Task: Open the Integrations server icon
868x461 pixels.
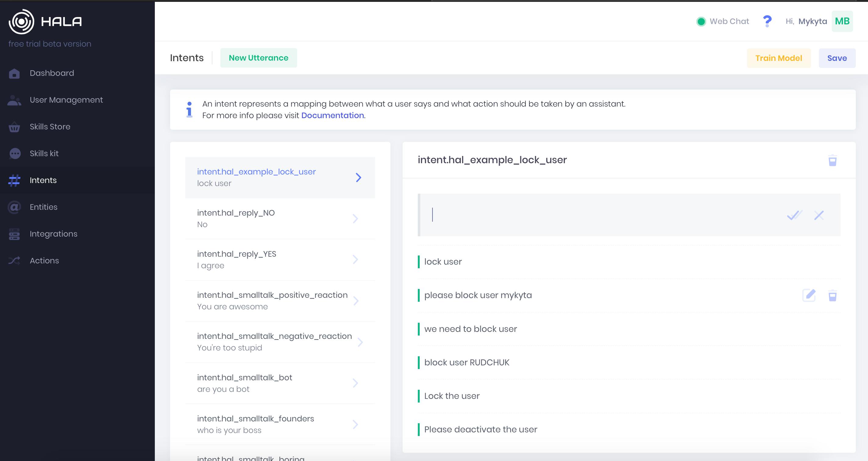Action: point(14,234)
